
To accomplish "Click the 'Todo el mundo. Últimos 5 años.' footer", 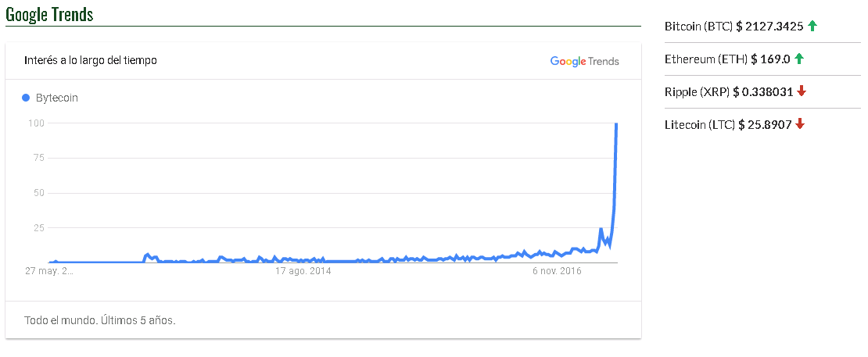I will point(100,320).
